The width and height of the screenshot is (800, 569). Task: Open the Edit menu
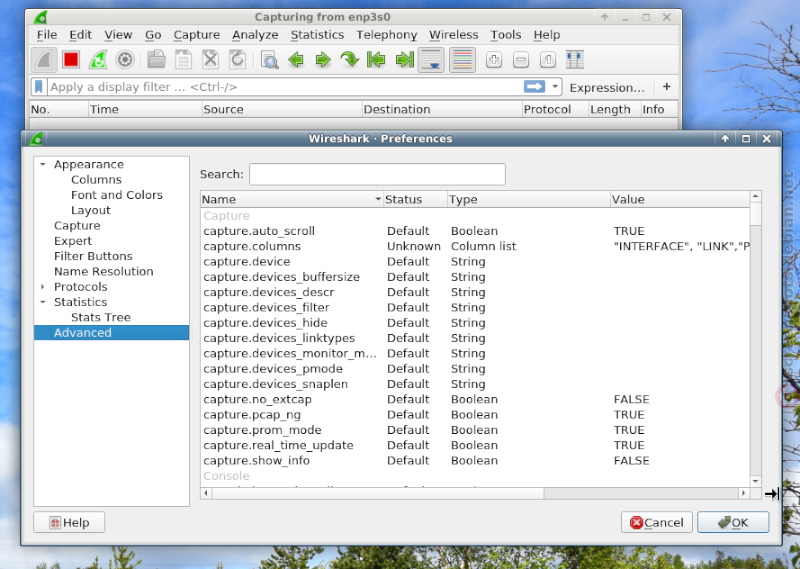tap(81, 35)
